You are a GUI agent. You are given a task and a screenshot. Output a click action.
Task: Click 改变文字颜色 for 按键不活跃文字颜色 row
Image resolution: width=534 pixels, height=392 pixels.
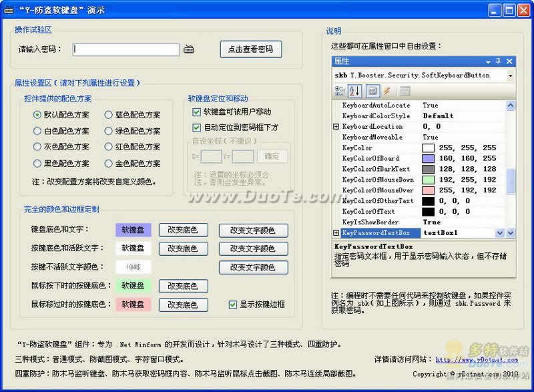[x=254, y=267]
